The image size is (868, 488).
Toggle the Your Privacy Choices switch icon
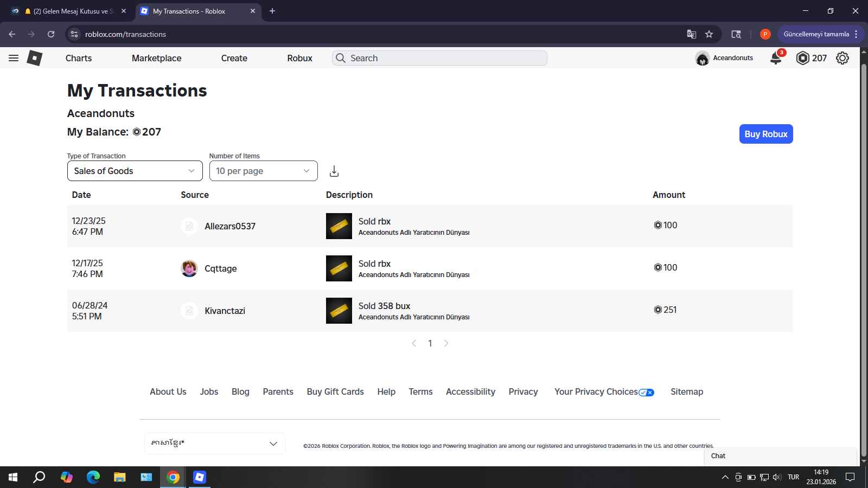pyautogui.click(x=646, y=393)
